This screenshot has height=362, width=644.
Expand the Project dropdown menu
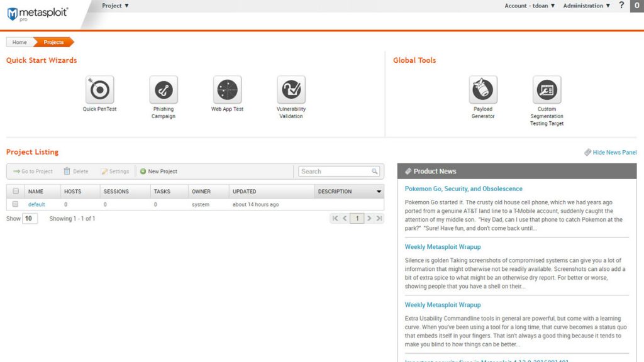click(x=115, y=6)
